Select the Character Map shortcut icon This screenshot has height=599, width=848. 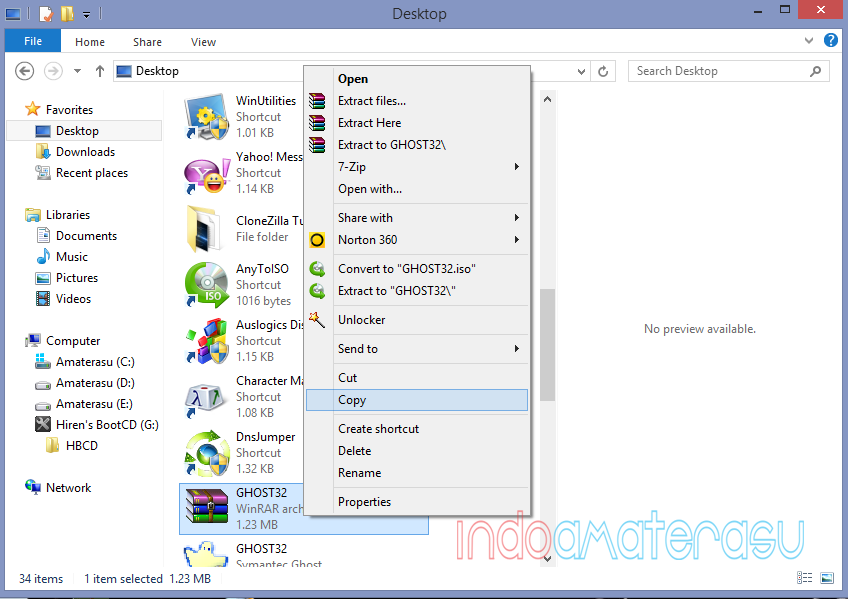[x=204, y=399]
